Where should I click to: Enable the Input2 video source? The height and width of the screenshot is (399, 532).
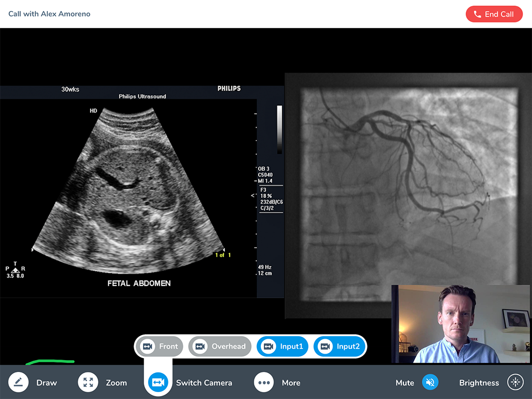coord(340,347)
